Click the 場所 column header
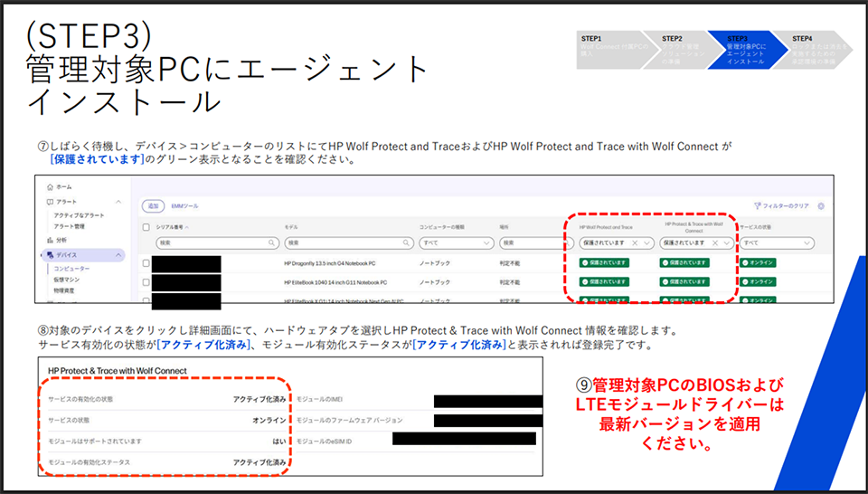868x494 pixels. 504,227
